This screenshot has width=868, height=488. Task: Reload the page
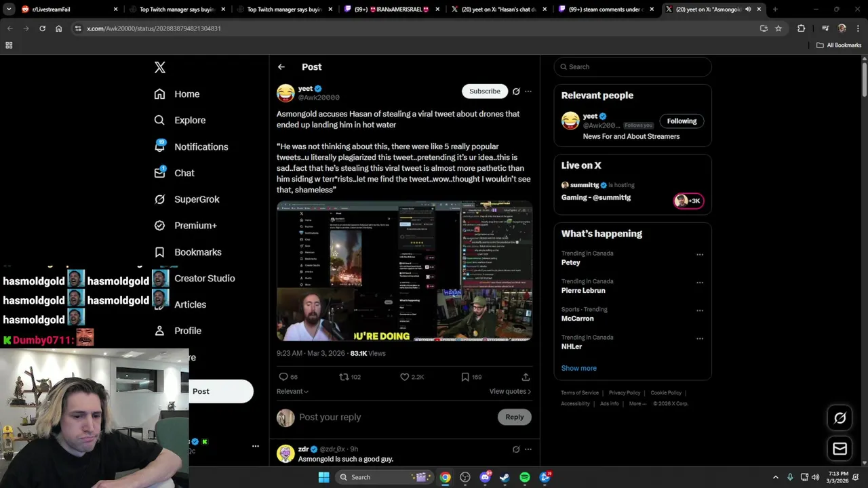coord(42,28)
